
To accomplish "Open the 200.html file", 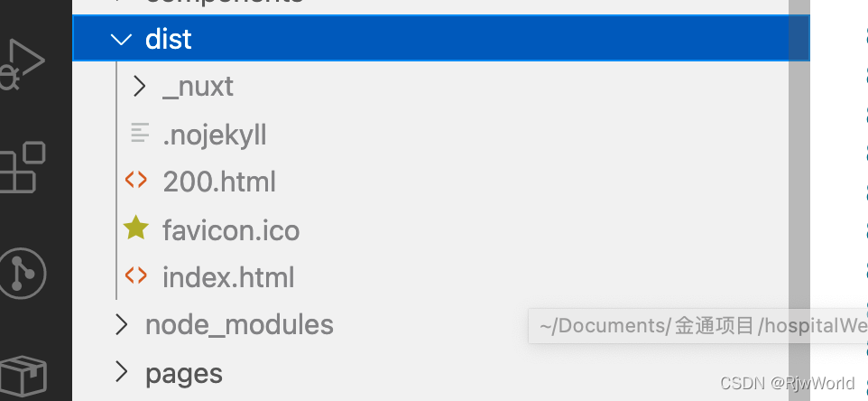I will coord(219,182).
